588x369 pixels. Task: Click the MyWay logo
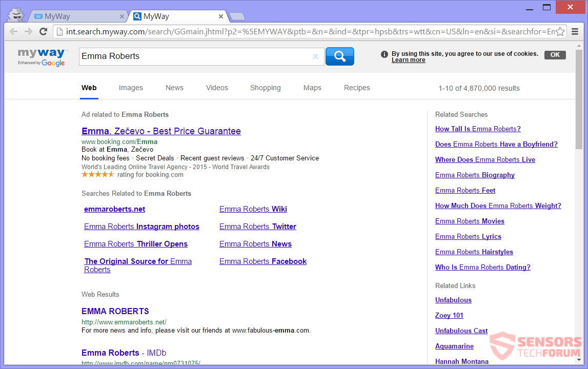coord(41,57)
